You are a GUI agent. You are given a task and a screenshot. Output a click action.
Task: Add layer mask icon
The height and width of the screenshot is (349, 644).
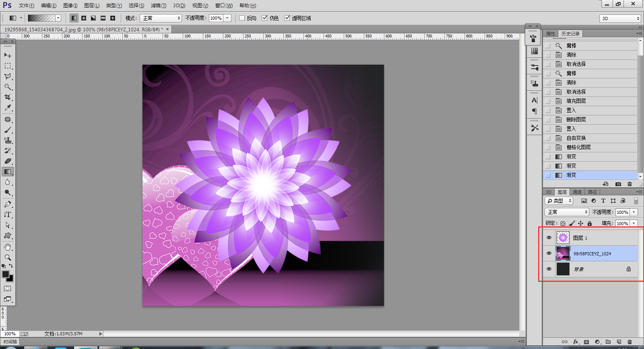pyautogui.click(x=586, y=342)
